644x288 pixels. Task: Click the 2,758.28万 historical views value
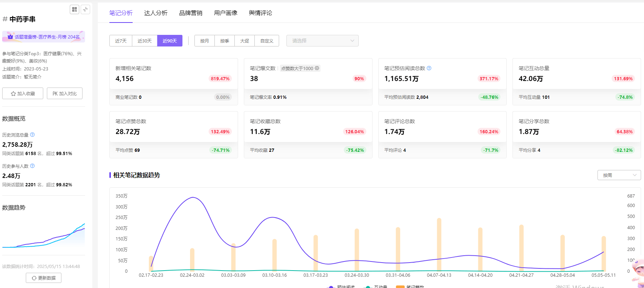pos(17,145)
